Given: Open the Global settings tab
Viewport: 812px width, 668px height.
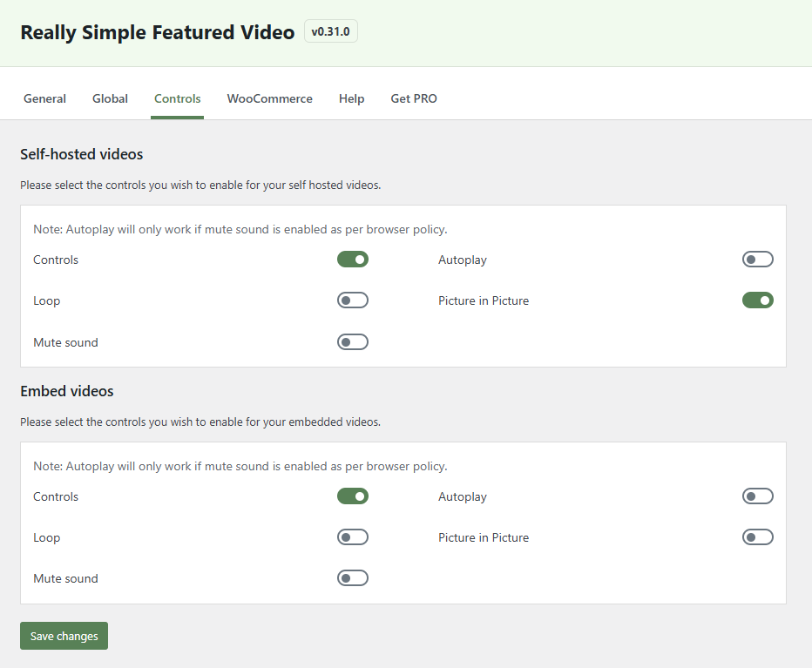Looking at the screenshot, I should click(110, 98).
